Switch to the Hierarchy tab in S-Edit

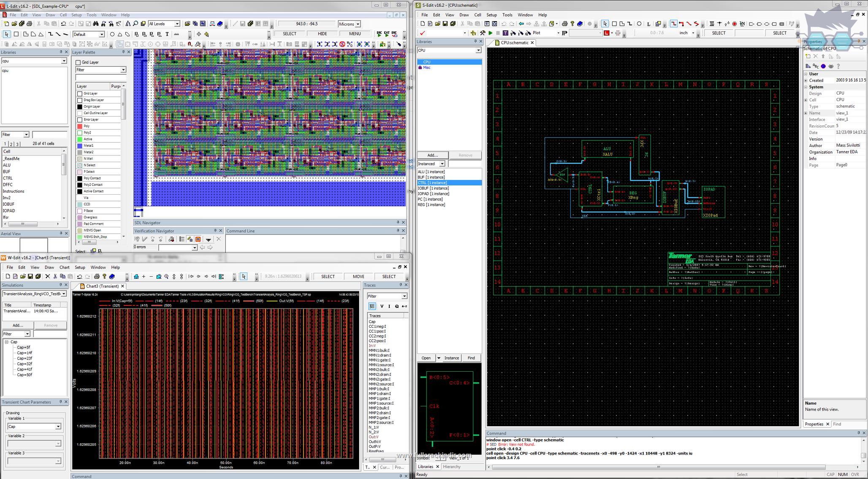point(452,467)
